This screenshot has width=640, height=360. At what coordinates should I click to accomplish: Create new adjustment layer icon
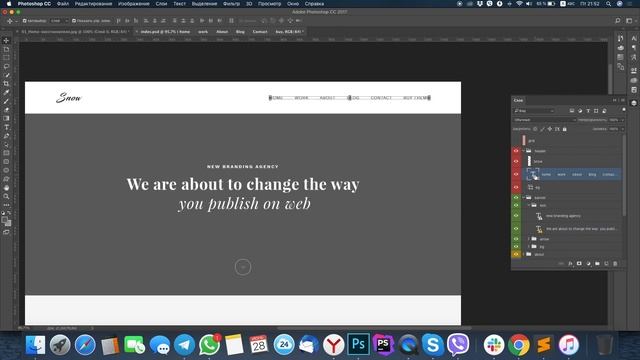(588, 264)
